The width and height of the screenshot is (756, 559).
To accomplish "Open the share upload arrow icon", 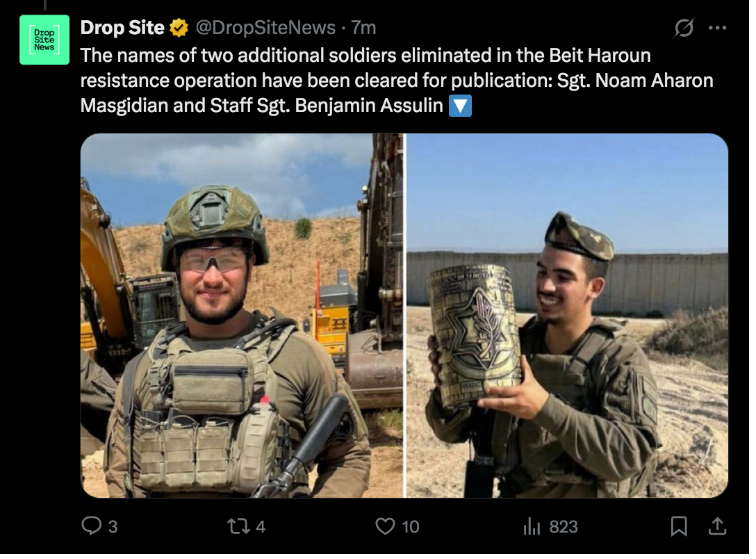I will [x=717, y=526].
